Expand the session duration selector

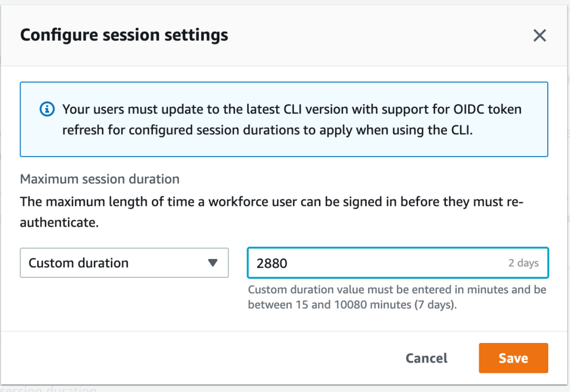124,262
